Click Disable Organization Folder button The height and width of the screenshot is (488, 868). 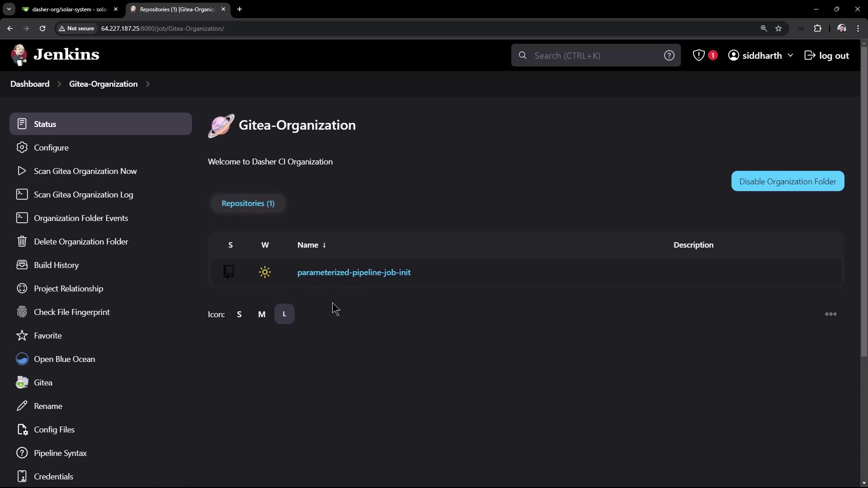[787, 181]
